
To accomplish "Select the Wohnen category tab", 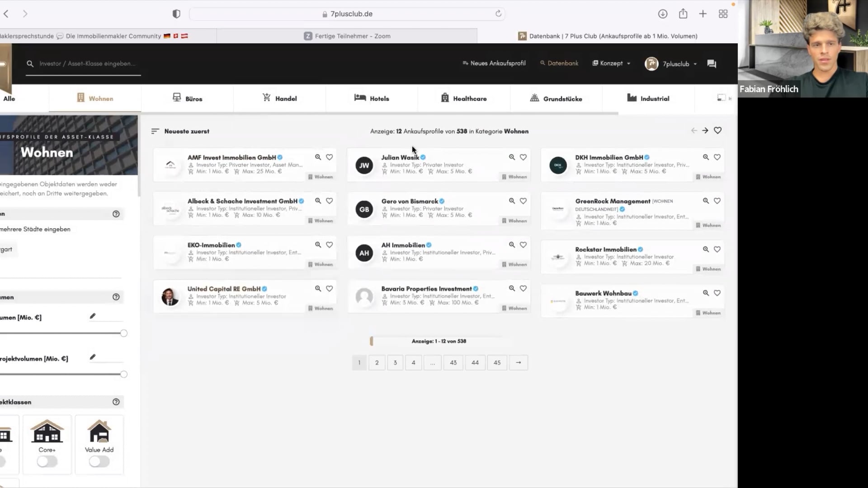I will [95, 98].
